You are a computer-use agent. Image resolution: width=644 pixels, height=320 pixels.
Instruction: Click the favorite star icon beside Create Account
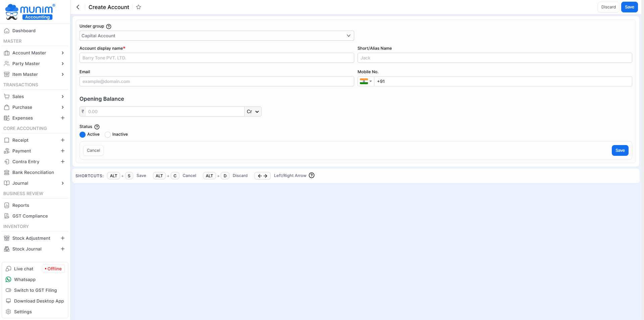139,7
